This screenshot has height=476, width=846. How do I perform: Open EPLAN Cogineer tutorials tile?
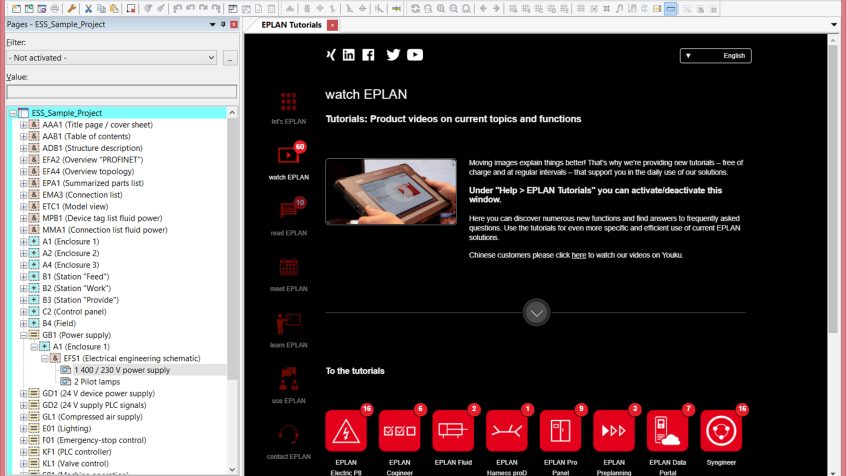point(399,430)
